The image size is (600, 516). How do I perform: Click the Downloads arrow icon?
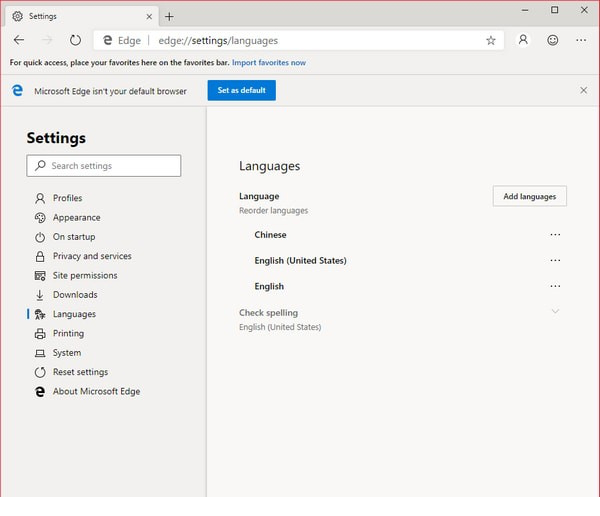click(x=39, y=295)
